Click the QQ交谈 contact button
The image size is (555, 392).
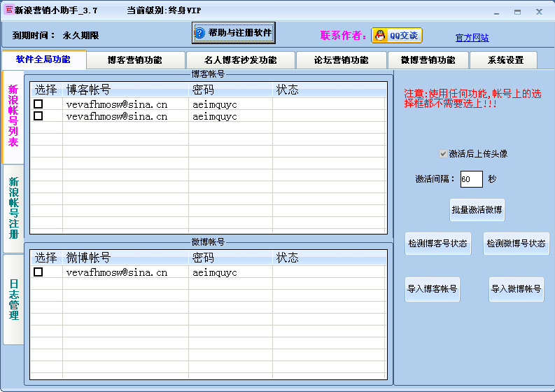(397, 36)
